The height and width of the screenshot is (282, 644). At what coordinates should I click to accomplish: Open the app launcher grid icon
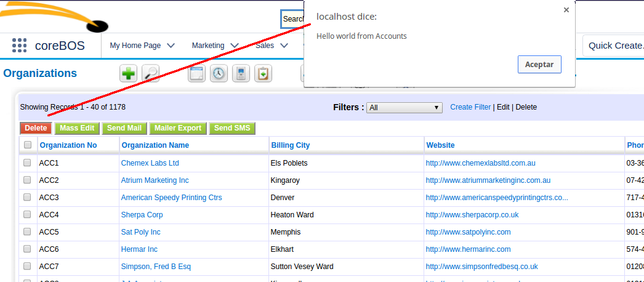tap(19, 46)
